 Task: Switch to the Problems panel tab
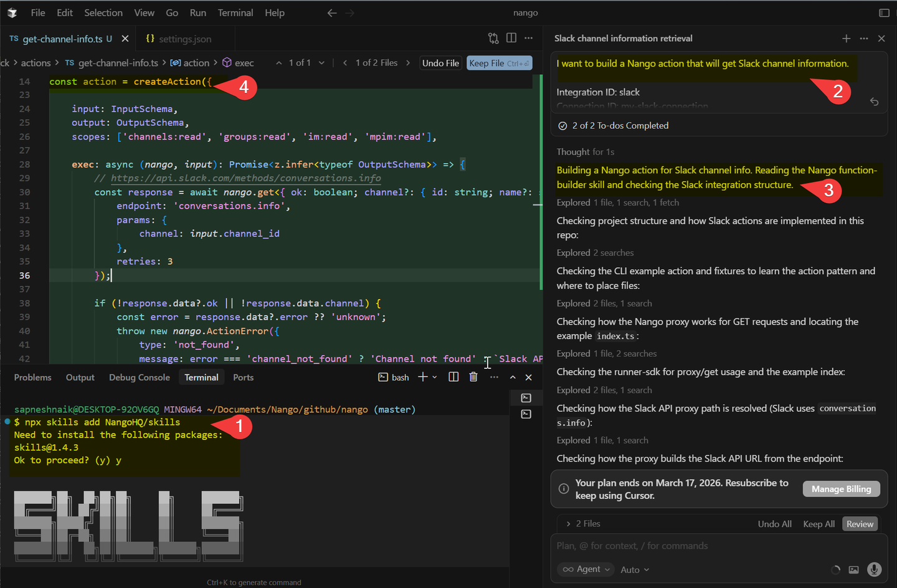click(33, 377)
